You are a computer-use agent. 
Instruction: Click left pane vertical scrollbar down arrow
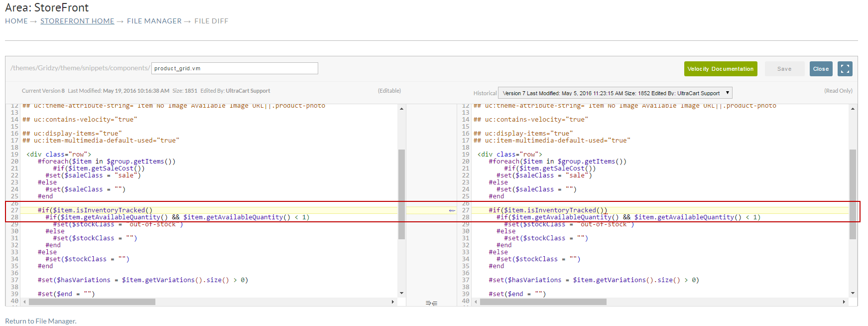[401, 293]
